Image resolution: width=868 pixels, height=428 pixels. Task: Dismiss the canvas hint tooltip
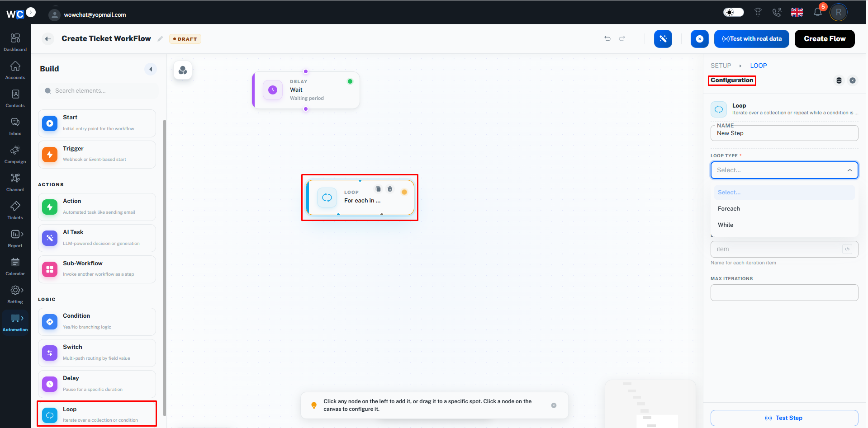554,405
